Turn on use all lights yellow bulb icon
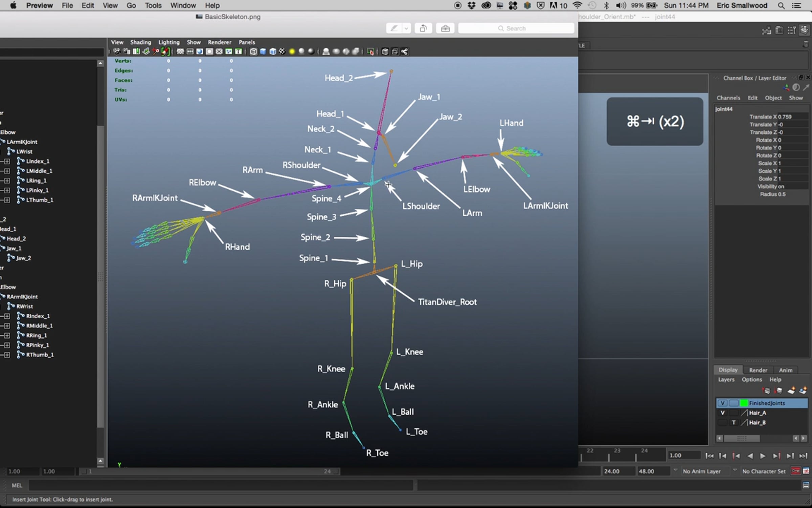 (x=292, y=51)
